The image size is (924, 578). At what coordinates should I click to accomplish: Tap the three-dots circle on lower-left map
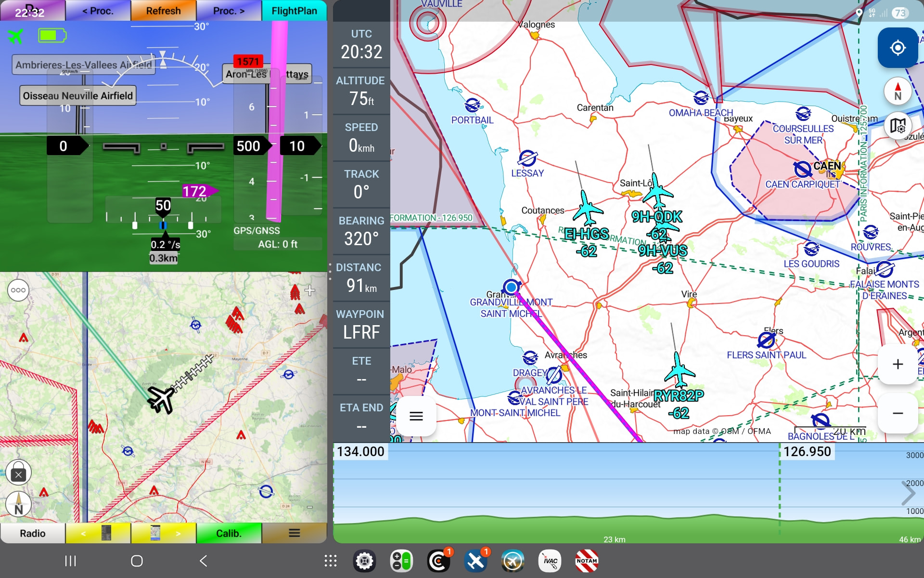click(x=18, y=290)
